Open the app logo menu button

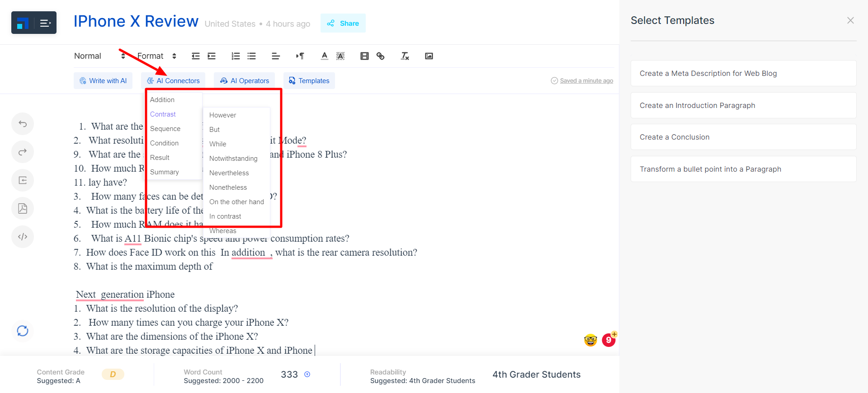34,23
